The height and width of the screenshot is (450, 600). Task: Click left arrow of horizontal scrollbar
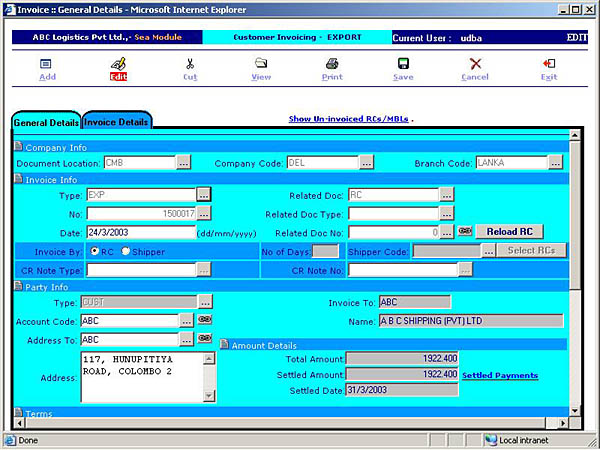pyautogui.click(x=20, y=423)
